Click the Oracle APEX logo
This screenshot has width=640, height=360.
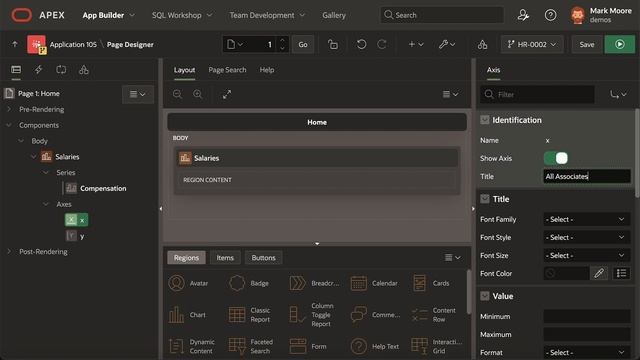coord(22,15)
